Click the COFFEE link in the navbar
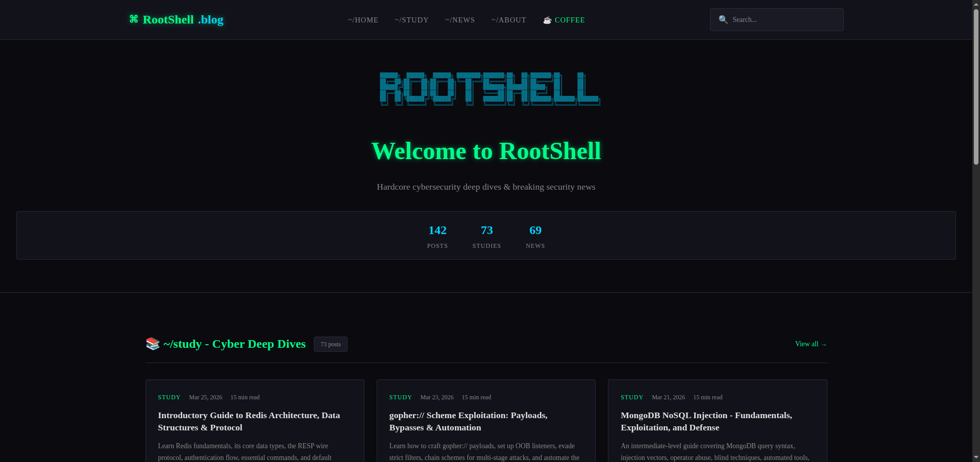The image size is (980, 462). (x=570, y=20)
